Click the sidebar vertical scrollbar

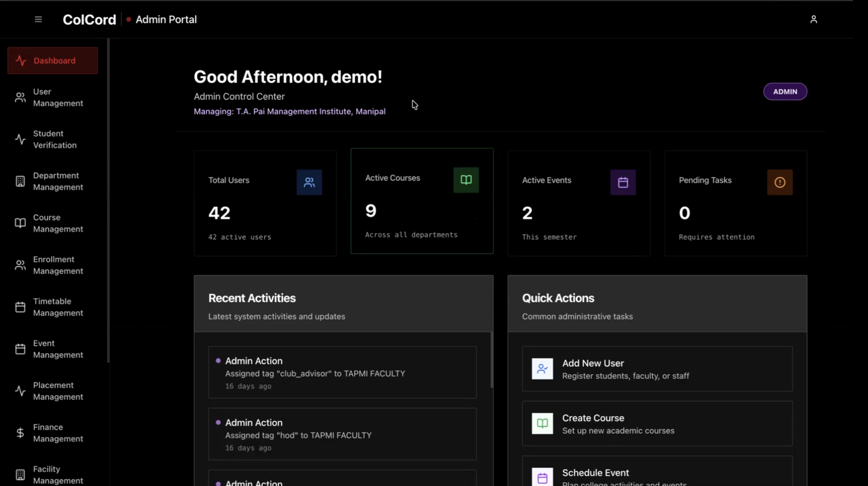point(108,201)
